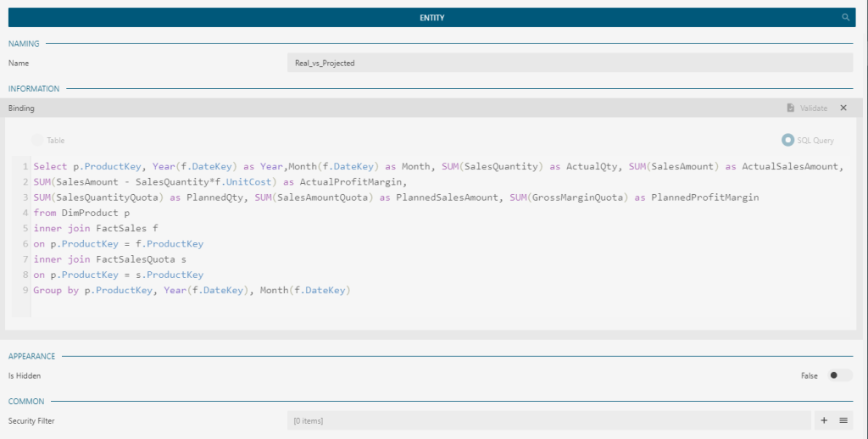Open the Security Filter list menu icon
Screen dimensions: 868x439
click(843, 420)
